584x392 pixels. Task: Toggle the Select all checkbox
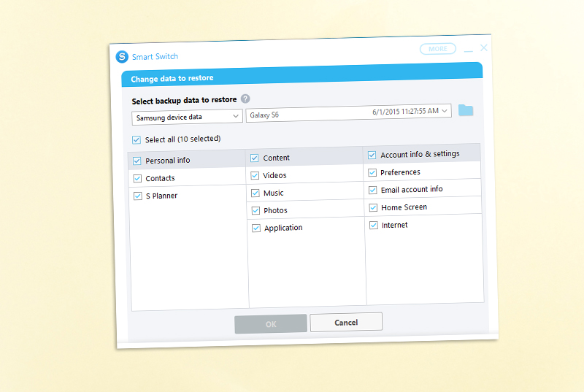[137, 140]
